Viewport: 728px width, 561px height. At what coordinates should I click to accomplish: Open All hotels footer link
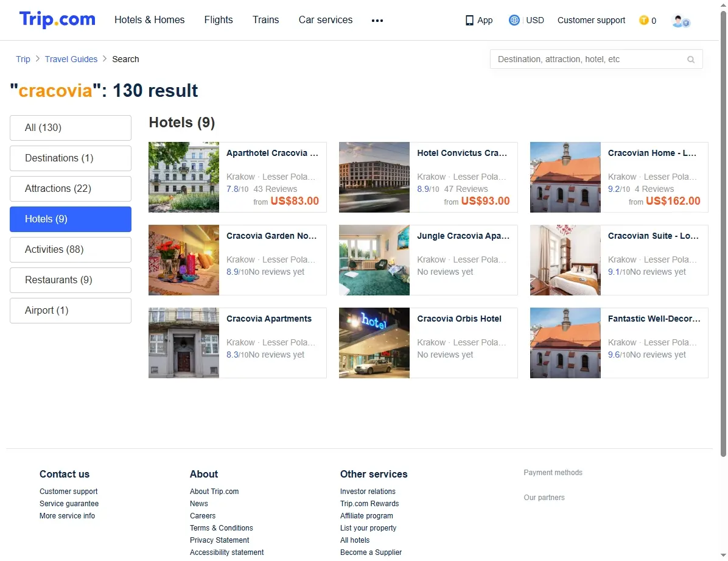(355, 540)
